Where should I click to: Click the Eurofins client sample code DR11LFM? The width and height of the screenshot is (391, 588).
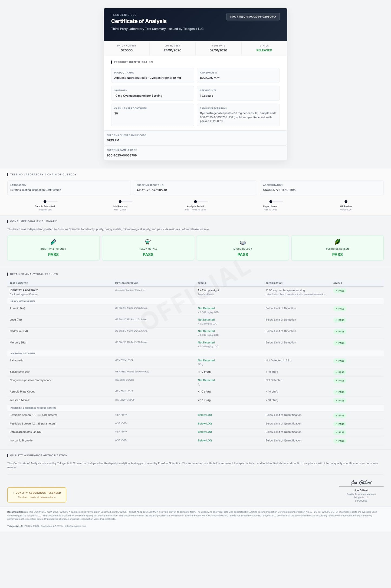(x=113, y=140)
